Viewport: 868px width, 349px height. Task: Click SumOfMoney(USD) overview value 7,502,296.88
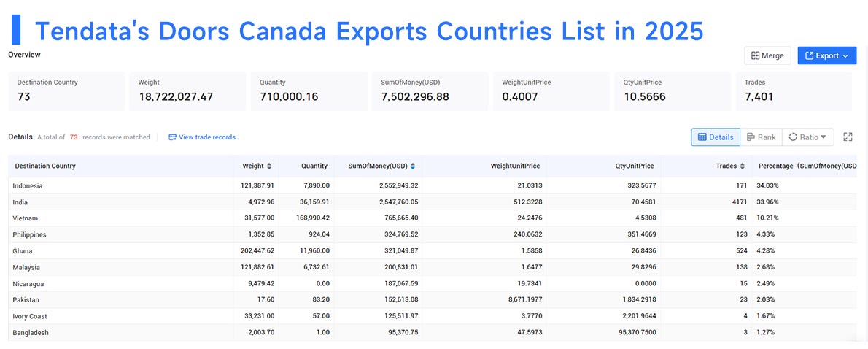tap(414, 97)
